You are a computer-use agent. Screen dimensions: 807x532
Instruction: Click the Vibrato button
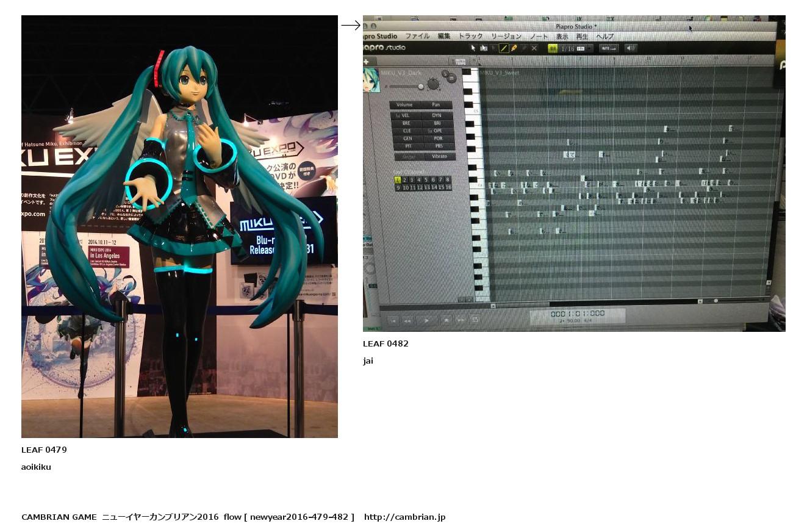439,157
